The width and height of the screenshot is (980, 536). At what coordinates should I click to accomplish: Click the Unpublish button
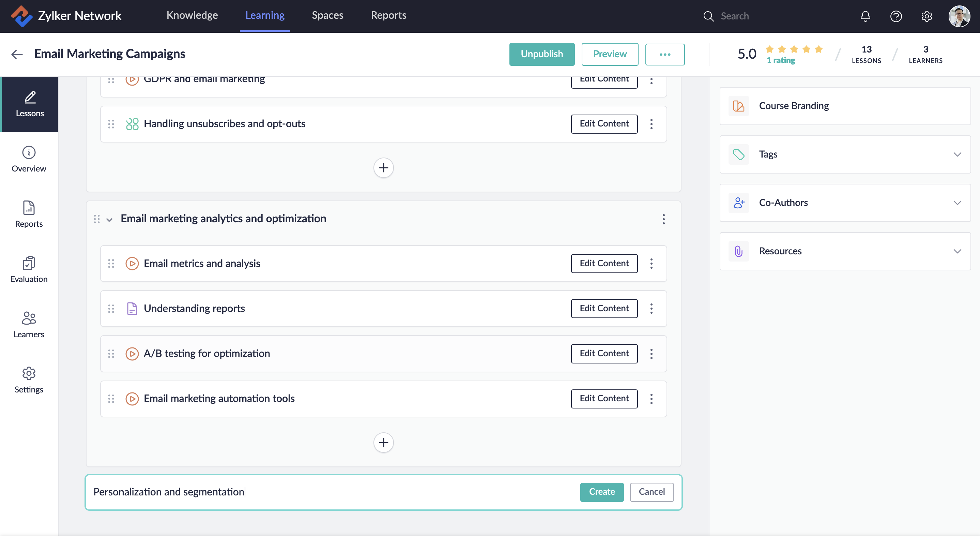coord(541,54)
